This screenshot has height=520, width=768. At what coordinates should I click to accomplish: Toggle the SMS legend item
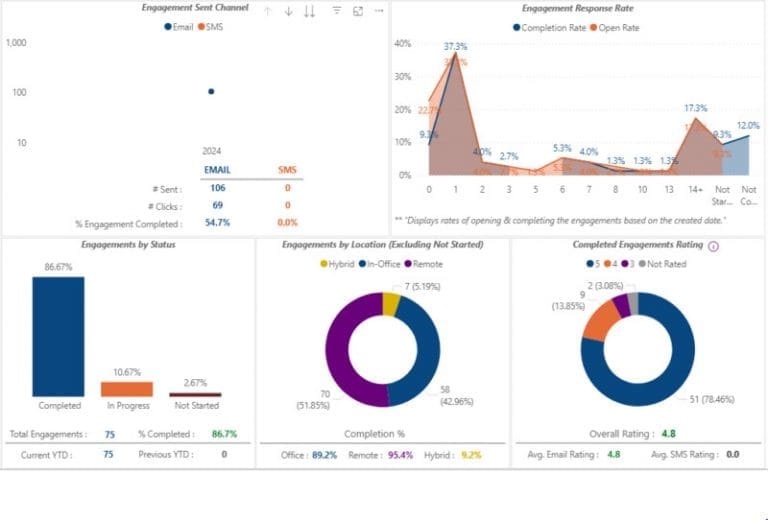(211, 27)
